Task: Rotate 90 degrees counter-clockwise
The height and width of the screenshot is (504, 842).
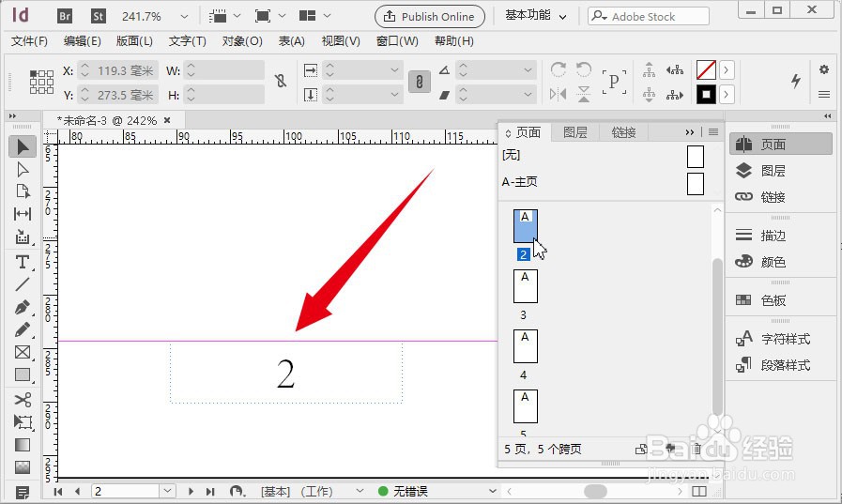Action: pyautogui.click(x=584, y=69)
